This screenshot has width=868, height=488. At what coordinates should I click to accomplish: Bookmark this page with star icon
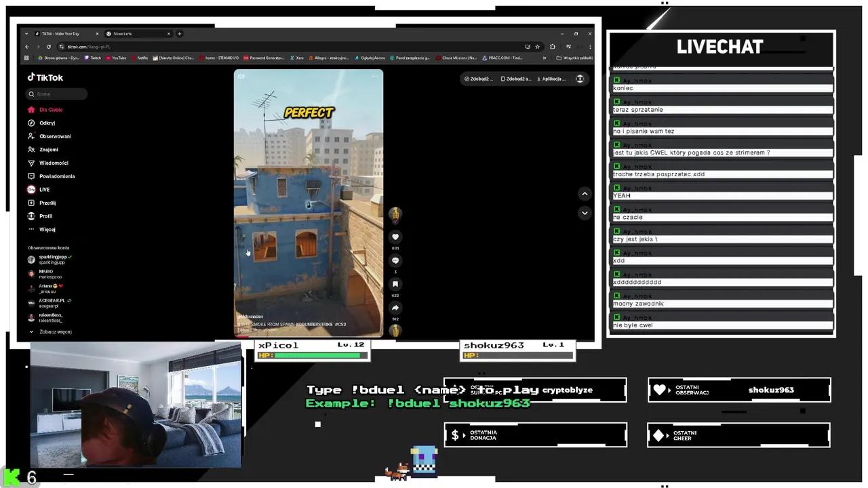(537, 47)
